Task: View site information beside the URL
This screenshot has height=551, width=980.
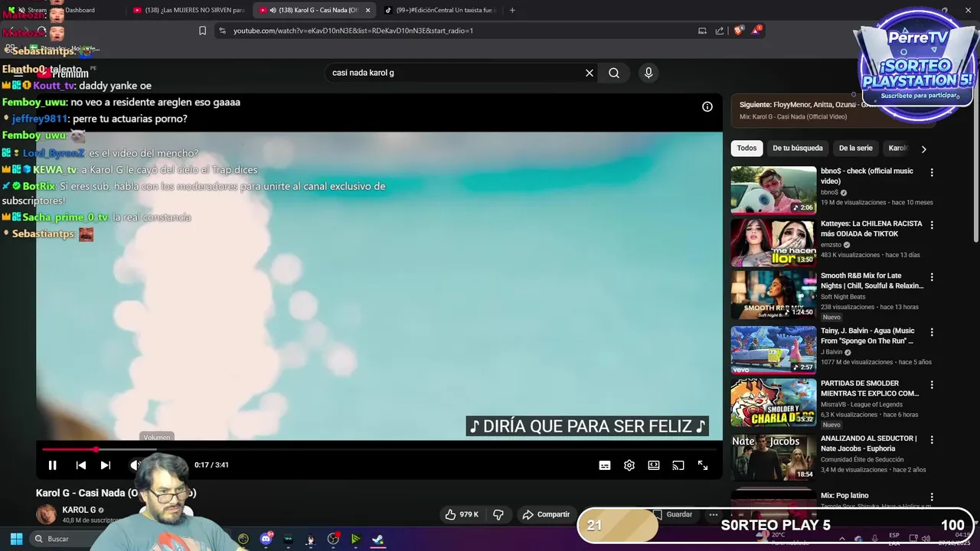Action: coord(222,31)
